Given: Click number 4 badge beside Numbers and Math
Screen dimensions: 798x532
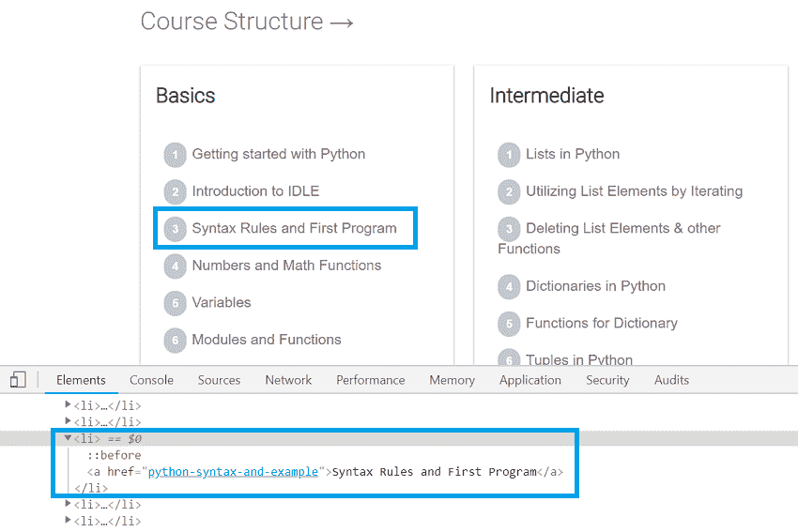Looking at the screenshot, I should point(175,266).
